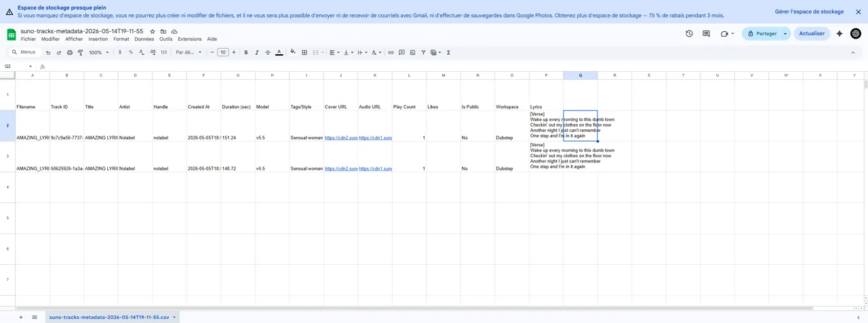Viewport: 868px width, 323px height.
Task: Open the text rotation dropdown
Action: tap(375, 52)
